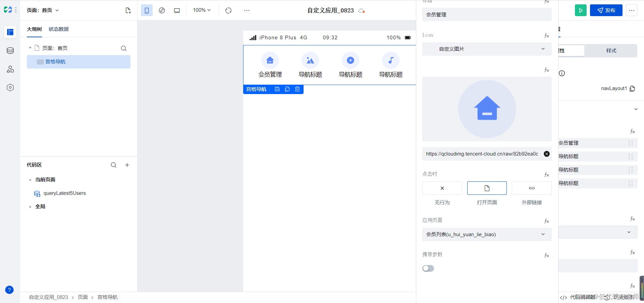The image size is (644, 303).
Task: Open the 会员列表 application page dropdown
Action: pyautogui.click(x=487, y=234)
